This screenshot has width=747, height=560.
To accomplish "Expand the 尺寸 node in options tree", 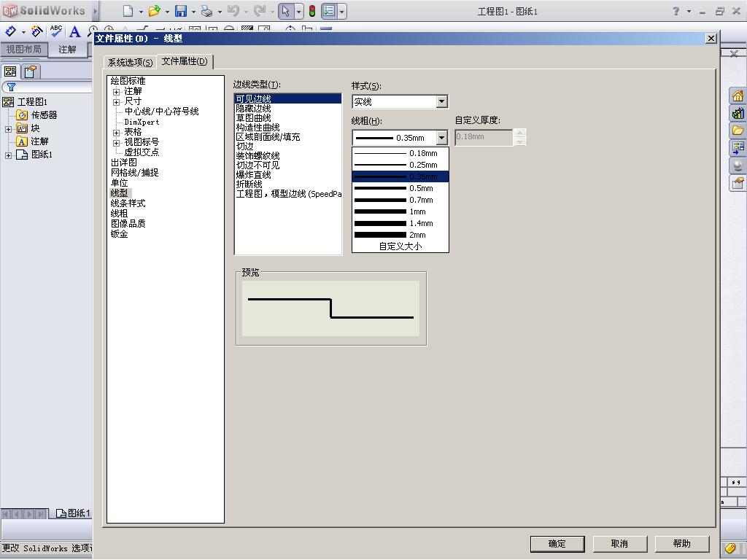I will (116, 102).
